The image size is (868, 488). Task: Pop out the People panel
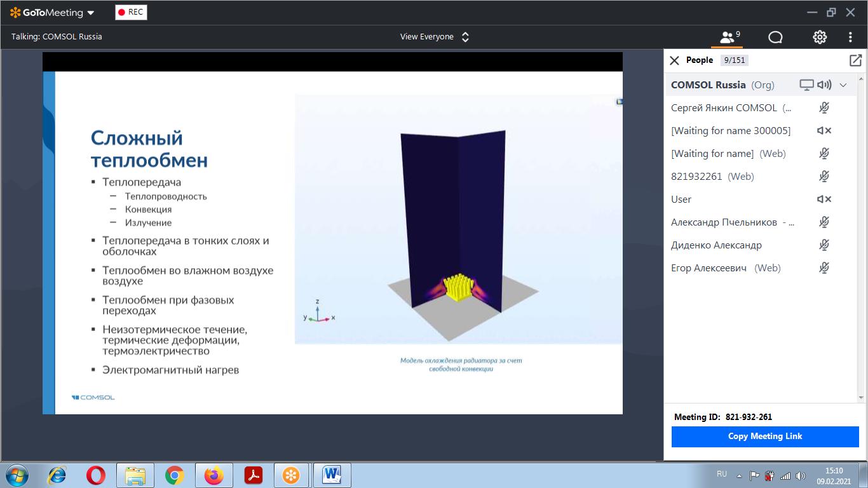[x=855, y=60]
